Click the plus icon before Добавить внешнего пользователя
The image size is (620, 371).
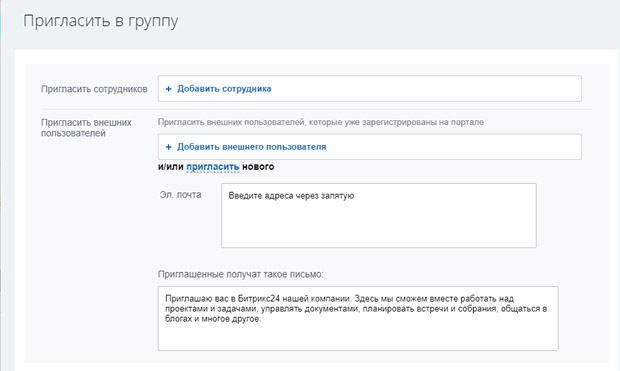168,147
